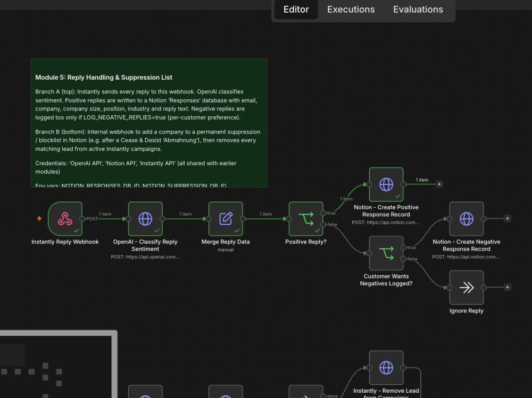
Task: Select the Merge Reply Data node
Action: (x=226, y=219)
